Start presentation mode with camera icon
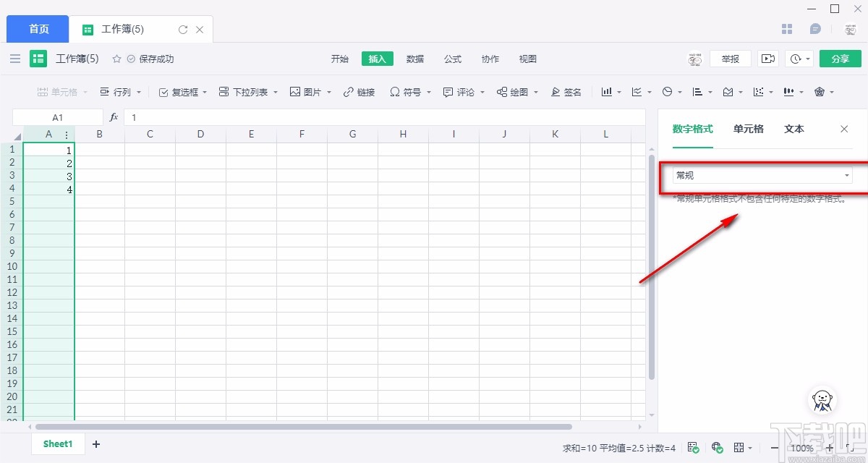 pos(768,59)
